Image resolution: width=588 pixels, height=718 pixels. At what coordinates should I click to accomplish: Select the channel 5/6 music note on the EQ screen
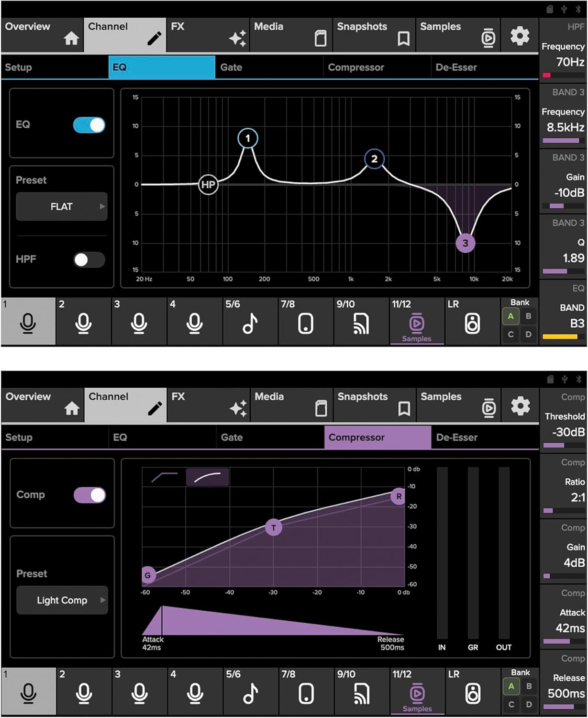coord(250,324)
